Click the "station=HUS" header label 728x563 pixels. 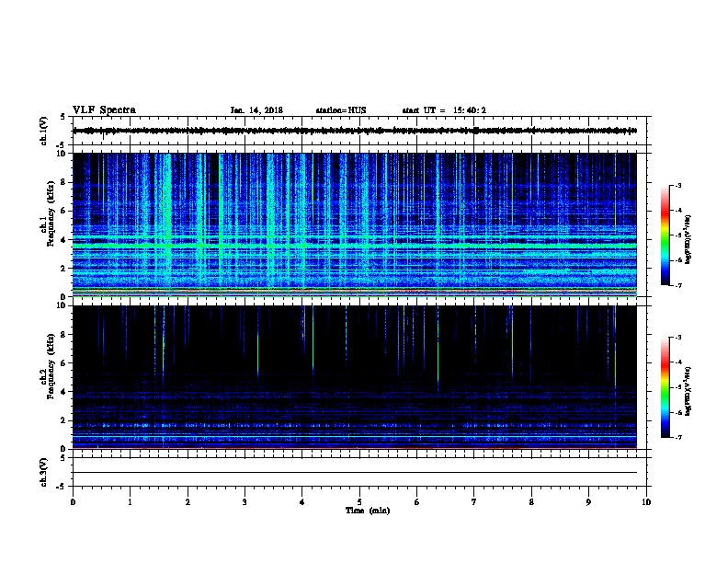(x=341, y=110)
